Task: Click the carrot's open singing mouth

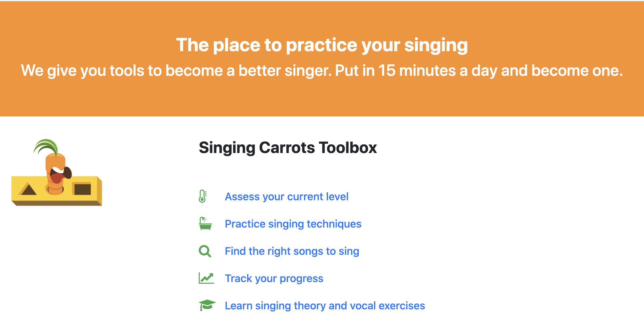Action: tap(59, 174)
